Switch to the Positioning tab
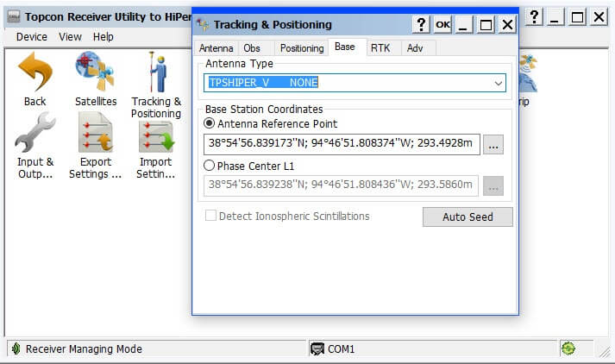The image size is (615, 364). click(302, 48)
